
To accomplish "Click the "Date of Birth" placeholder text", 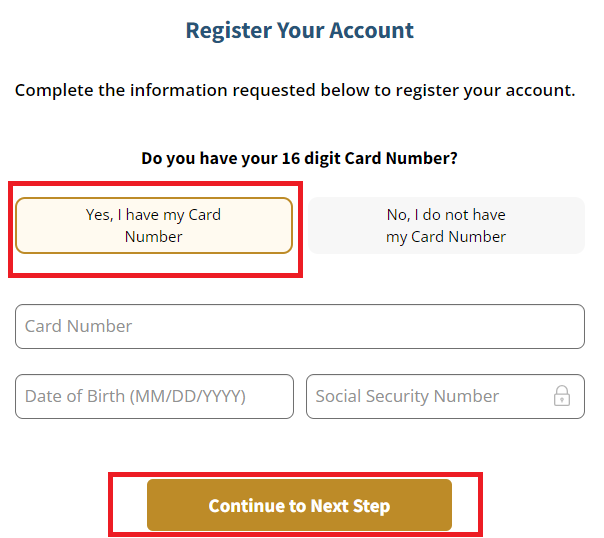I will 135,396.
